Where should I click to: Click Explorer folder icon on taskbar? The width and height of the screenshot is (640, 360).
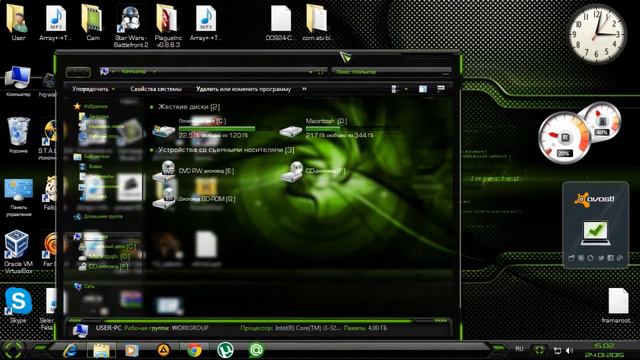click(101, 350)
